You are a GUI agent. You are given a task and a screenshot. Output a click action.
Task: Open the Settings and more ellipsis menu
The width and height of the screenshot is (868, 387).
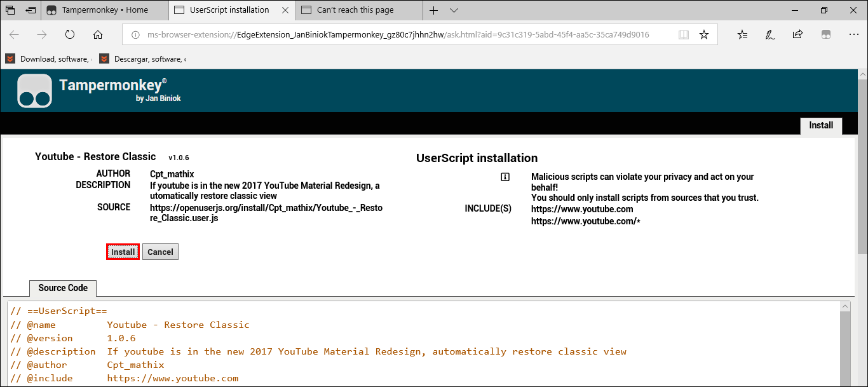pyautogui.click(x=853, y=35)
